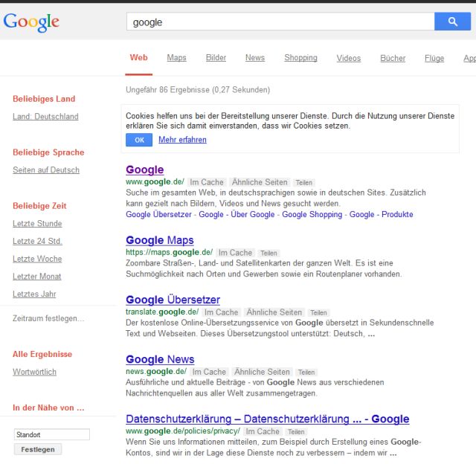Select 'Beliebiges Land' filter heading

pyautogui.click(x=44, y=99)
